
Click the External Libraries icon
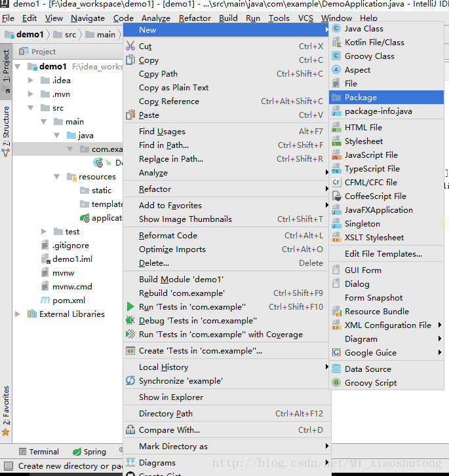pyautogui.click(x=32, y=314)
